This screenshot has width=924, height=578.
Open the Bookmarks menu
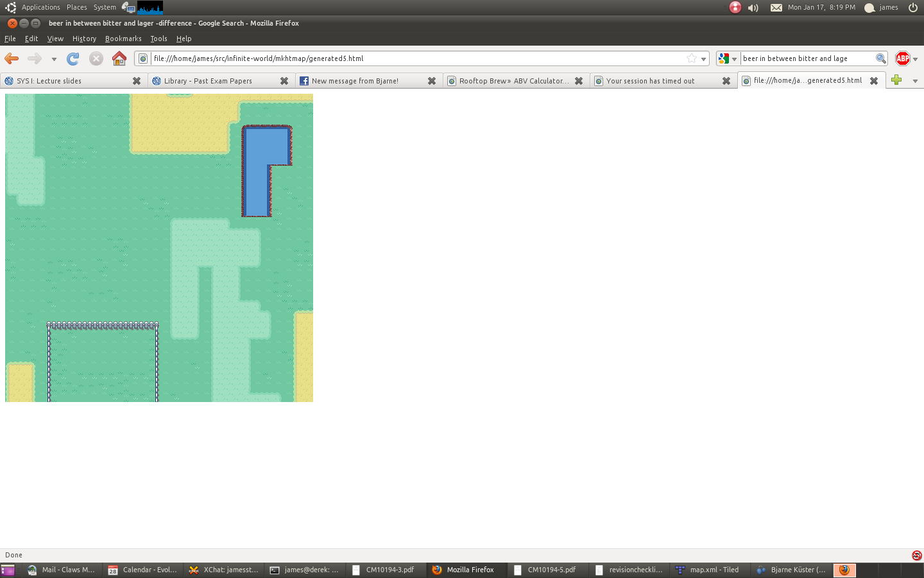(x=123, y=39)
